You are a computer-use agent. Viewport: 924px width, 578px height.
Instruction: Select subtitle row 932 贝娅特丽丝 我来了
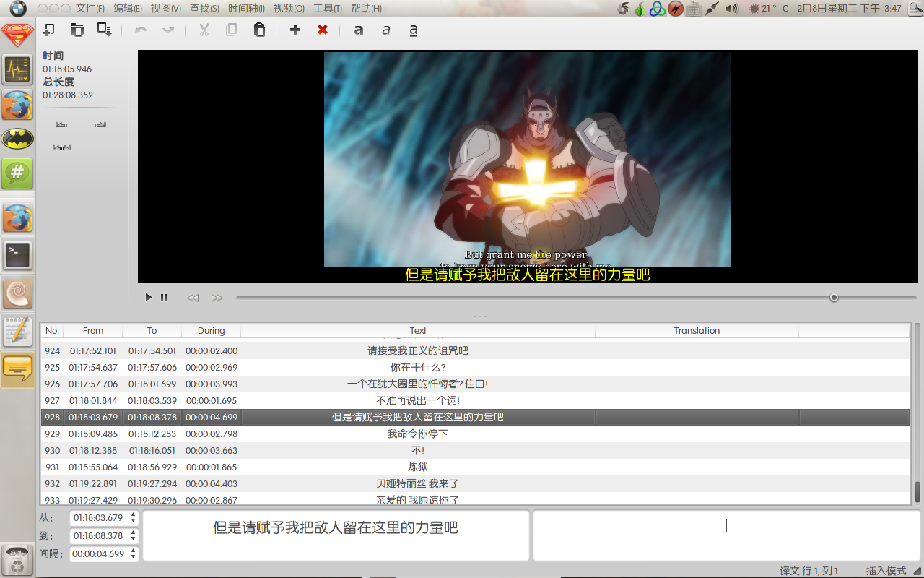(475, 483)
